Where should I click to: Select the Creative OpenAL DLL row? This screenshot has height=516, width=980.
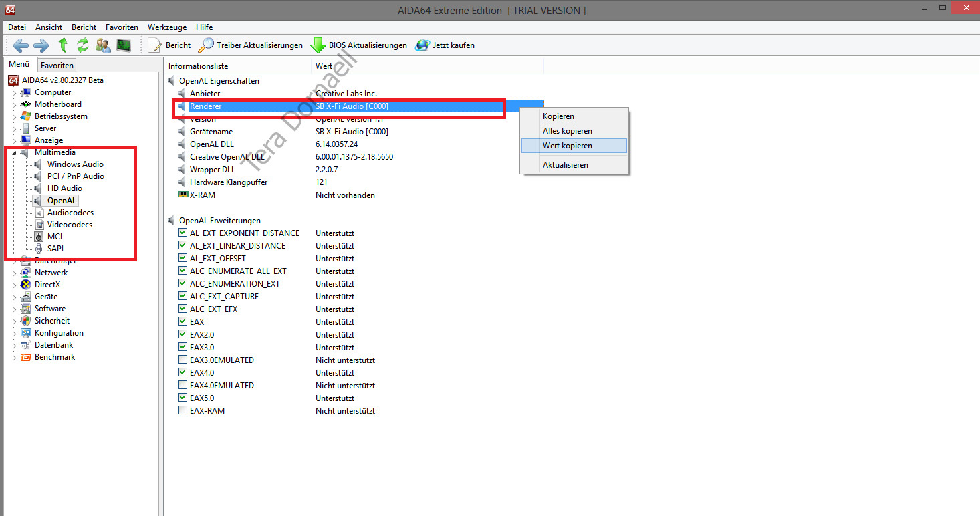tap(355, 157)
